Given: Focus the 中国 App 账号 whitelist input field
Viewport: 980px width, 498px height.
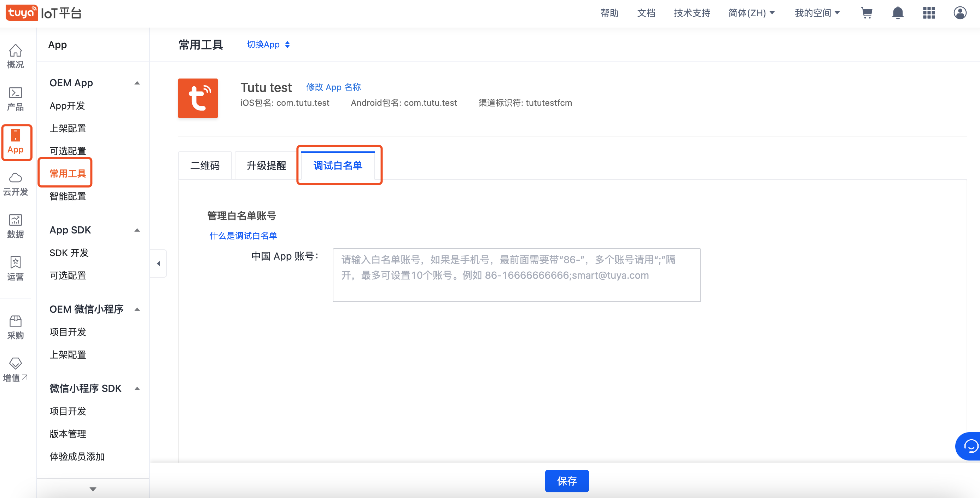Looking at the screenshot, I should 517,275.
